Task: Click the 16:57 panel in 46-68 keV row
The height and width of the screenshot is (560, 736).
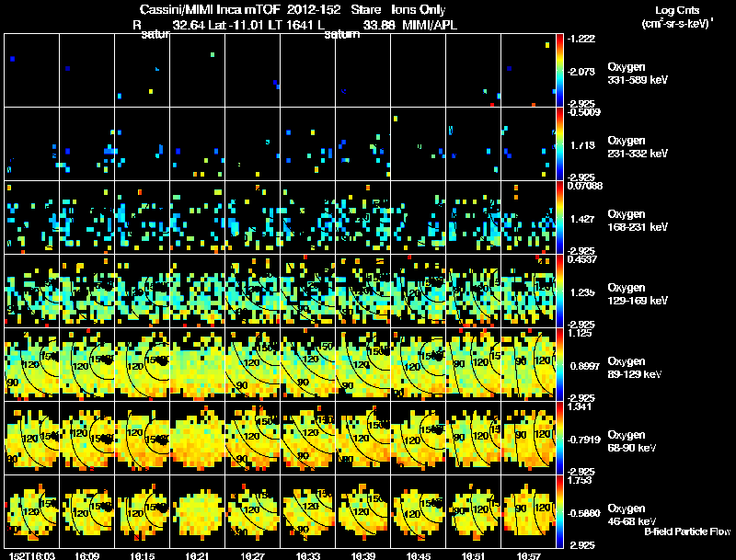Action: pos(528,511)
